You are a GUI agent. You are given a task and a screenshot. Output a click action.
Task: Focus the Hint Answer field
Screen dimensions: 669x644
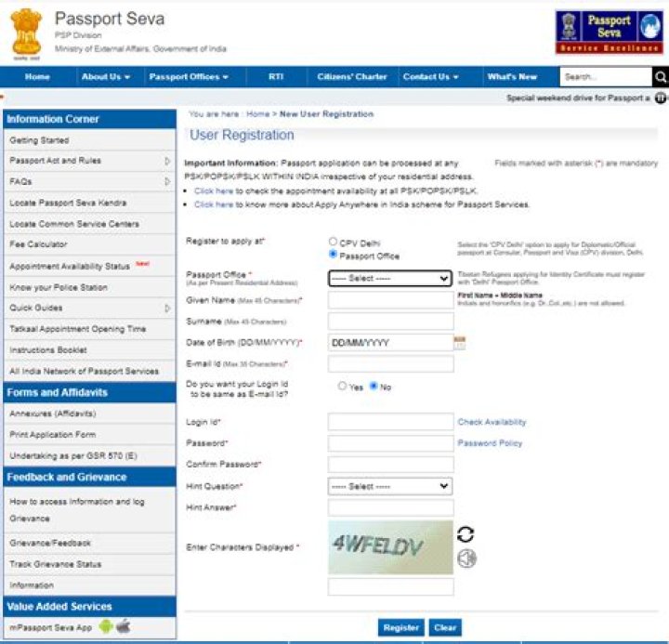390,508
